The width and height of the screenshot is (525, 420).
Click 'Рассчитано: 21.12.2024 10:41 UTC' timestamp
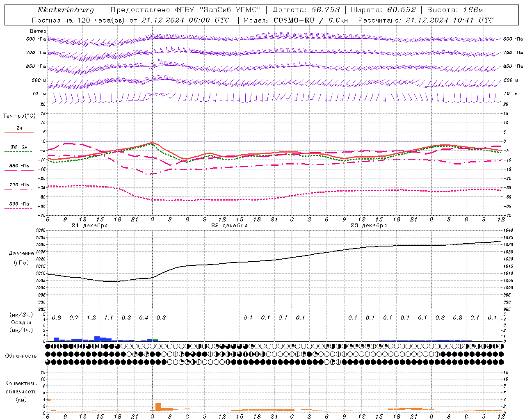point(426,20)
